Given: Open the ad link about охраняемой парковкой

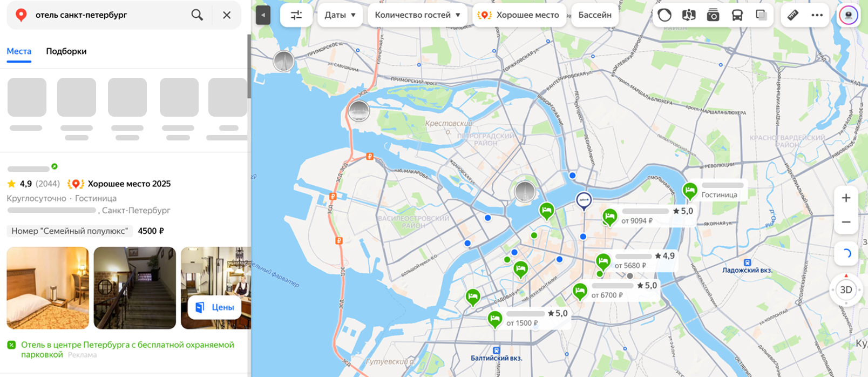Looking at the screenshot, I should pyautogui.click(x=127, y=349).
